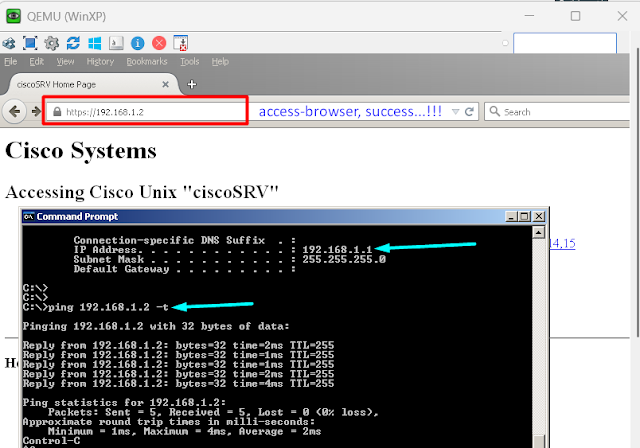Go back with the browser back arrow

[x=14, y=111]
